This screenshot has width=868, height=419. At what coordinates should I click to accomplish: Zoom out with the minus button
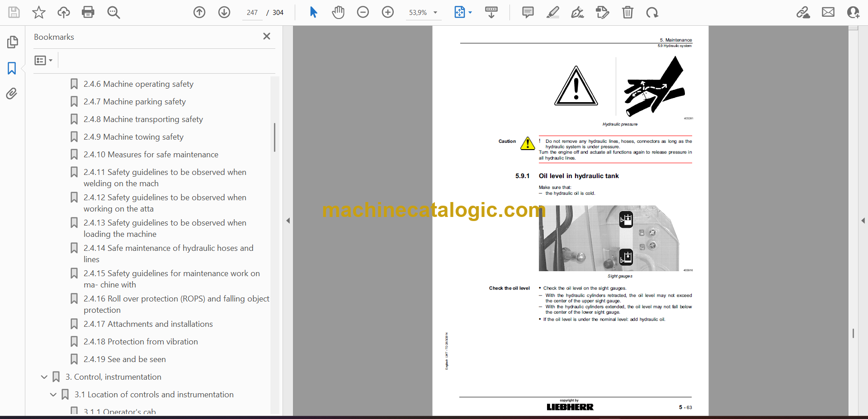[363, 12]
